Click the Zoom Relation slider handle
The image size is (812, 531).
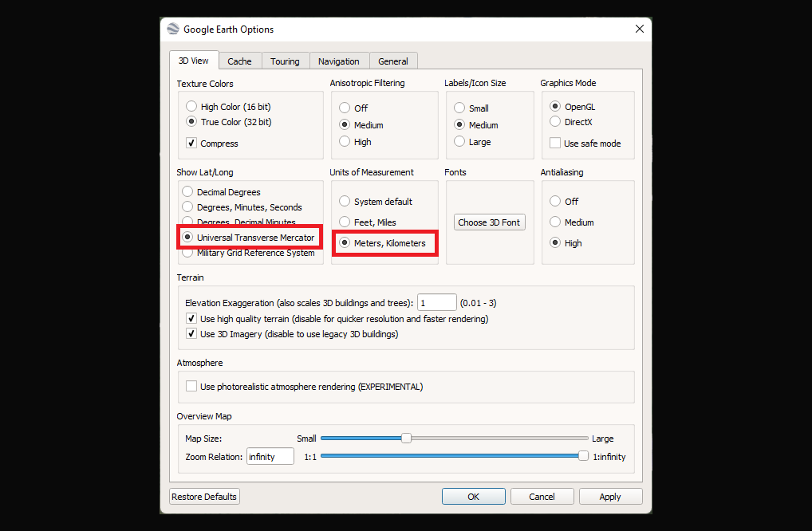584,456
